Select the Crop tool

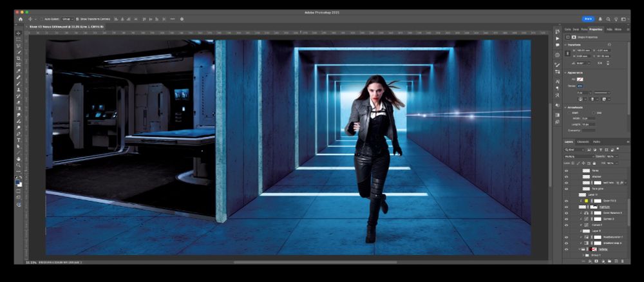(x=19, y=59)
